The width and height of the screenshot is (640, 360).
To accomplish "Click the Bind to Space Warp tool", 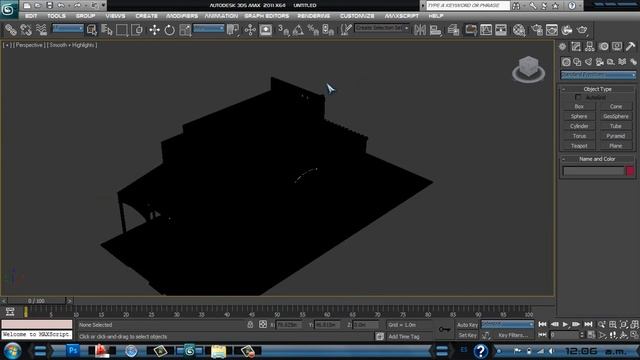I will click(41, 30).
